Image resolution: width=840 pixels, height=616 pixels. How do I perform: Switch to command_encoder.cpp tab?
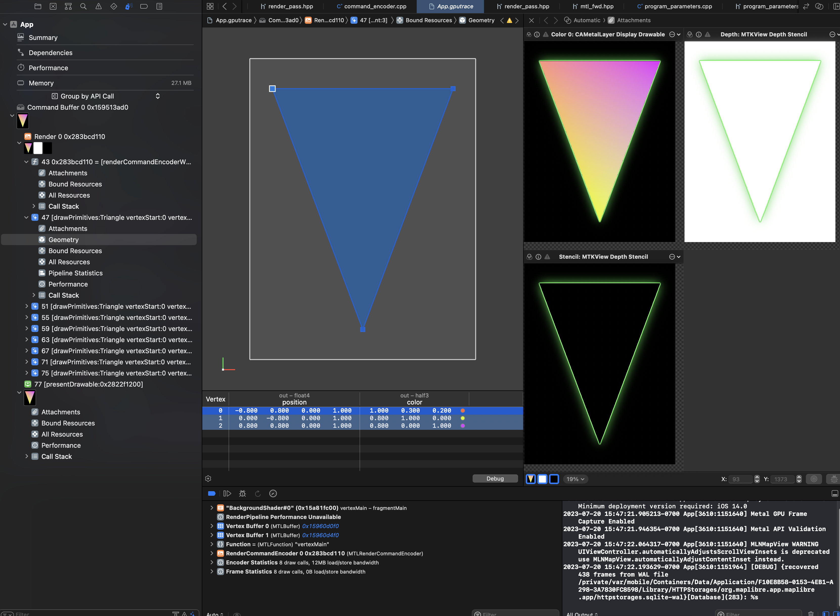pos(375,6)
